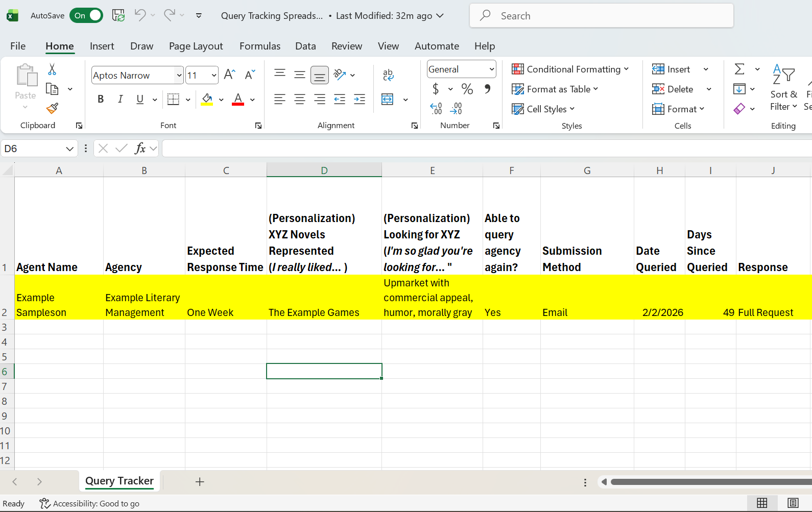Click Insert cells button
Image resolution: width=812 pixels, height=512 pixels.
coord(671,69)
